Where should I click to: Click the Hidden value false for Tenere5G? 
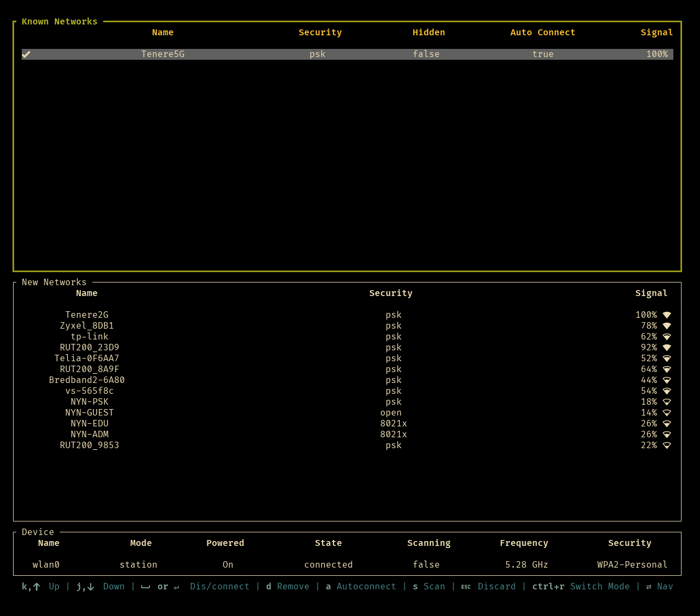click(426, 54)
